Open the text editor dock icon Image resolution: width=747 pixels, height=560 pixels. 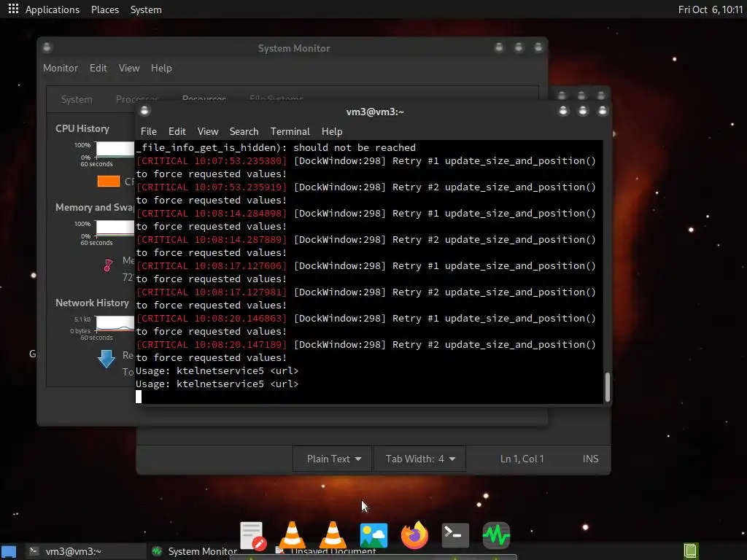252,536
